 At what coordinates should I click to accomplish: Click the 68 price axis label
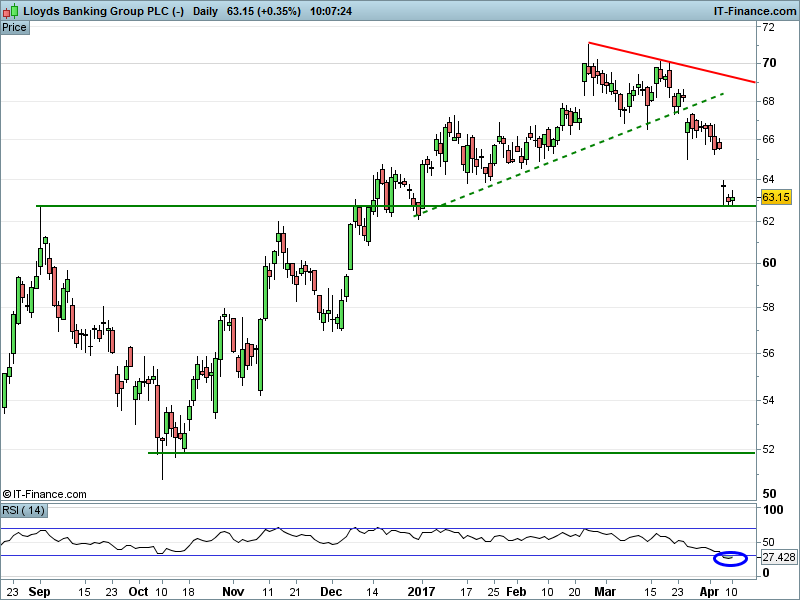[768, 101]
